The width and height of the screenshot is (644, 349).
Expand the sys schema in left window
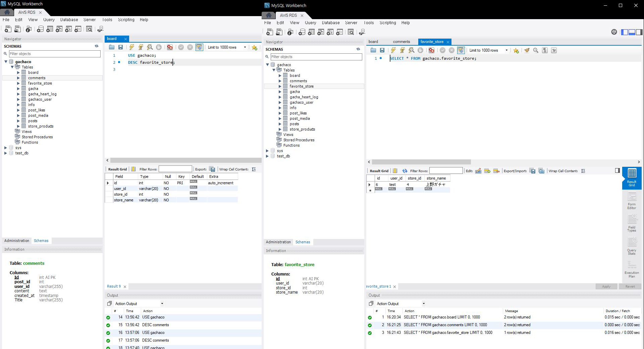coord(5,148)
